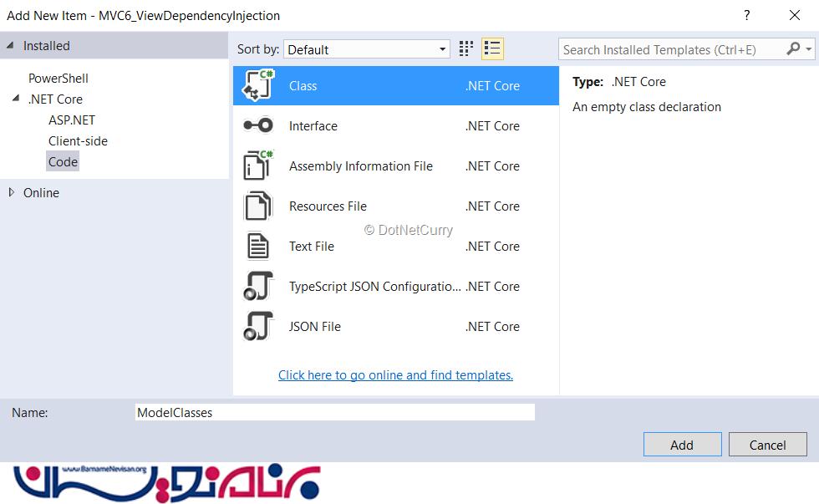Click the Add button
The image size is (819, 504).
(682, 445)
